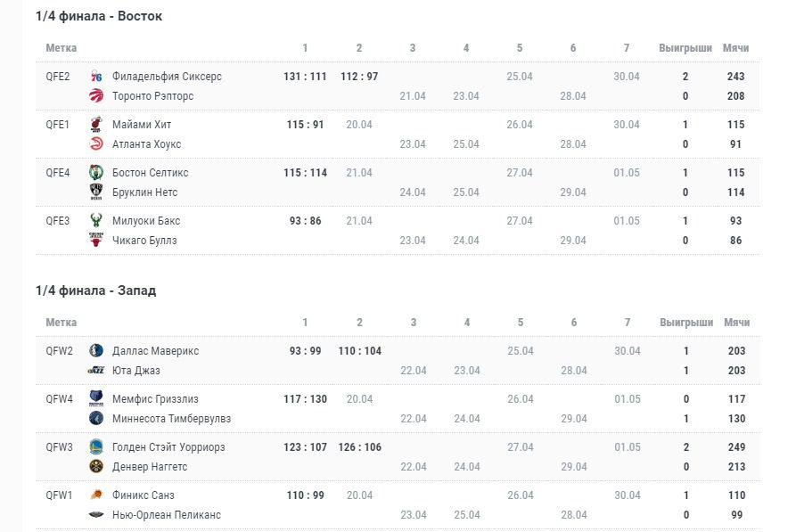Click the Denver Nuggets team logo

coord(96,467)
